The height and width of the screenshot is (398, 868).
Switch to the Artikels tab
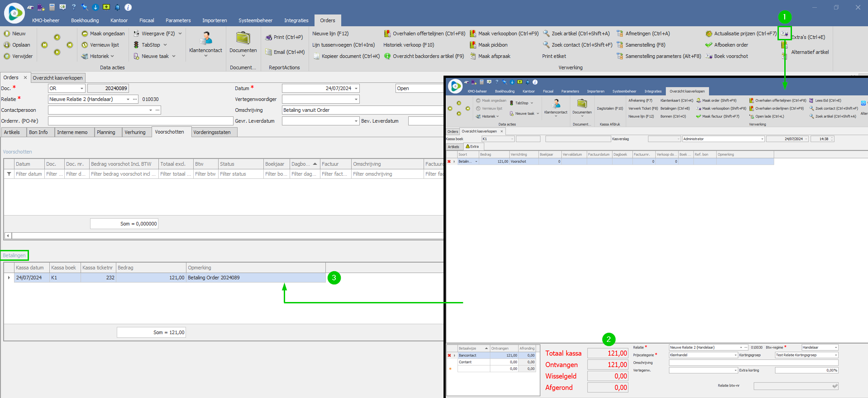12,132
